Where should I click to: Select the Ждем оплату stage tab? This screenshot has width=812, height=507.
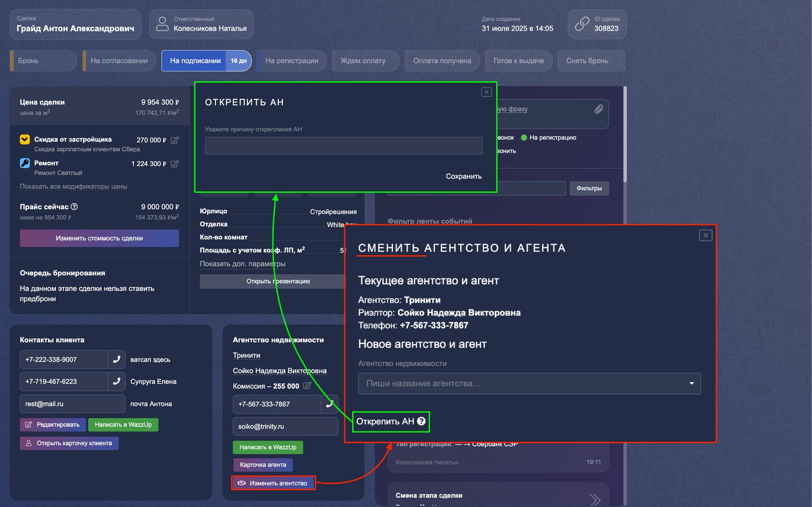[x=363, y=61]
